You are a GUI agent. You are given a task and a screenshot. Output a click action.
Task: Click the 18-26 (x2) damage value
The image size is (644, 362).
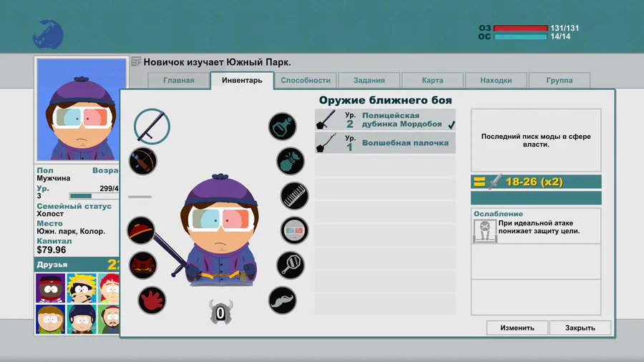pos(534,182)
